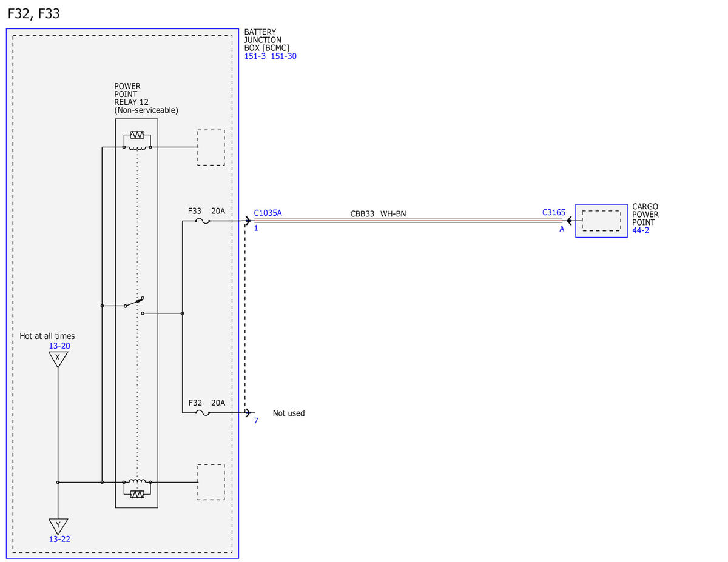728x562 pixels.
Task: Select the Cargo Power Point component box
Action: [601, 221]
